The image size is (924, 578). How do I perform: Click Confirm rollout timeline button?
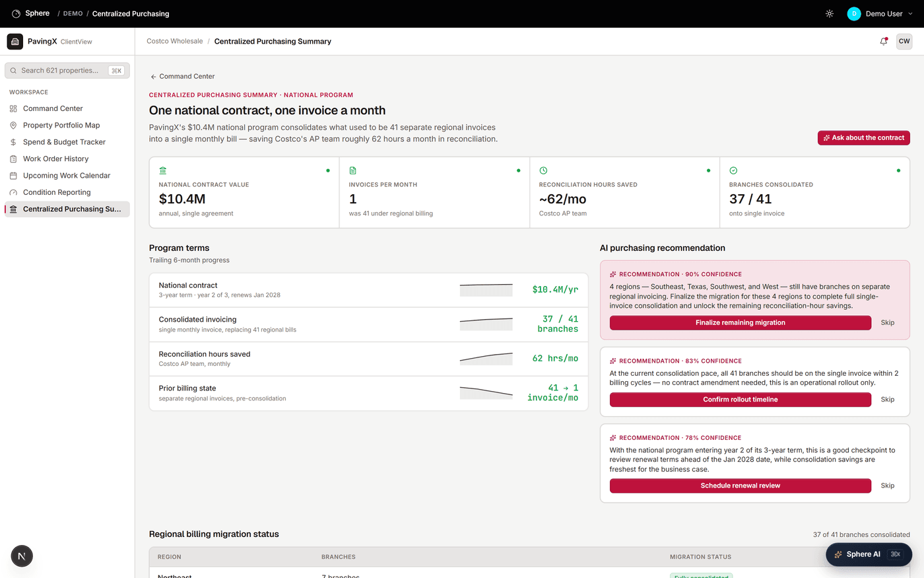point(740,399)
